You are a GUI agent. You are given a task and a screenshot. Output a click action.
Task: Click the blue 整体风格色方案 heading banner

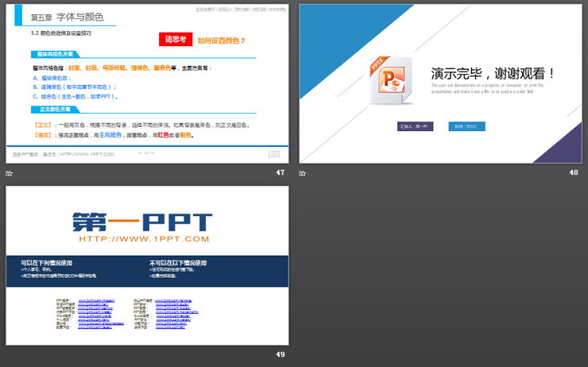55,54
